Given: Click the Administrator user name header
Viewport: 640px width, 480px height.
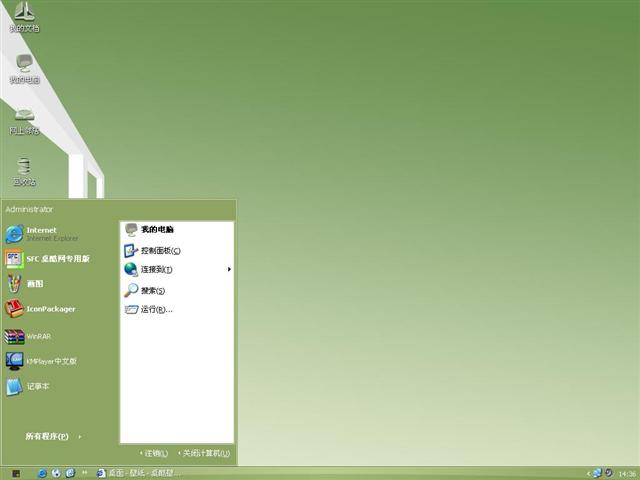Looking at the screenshot, I should 29,209.
